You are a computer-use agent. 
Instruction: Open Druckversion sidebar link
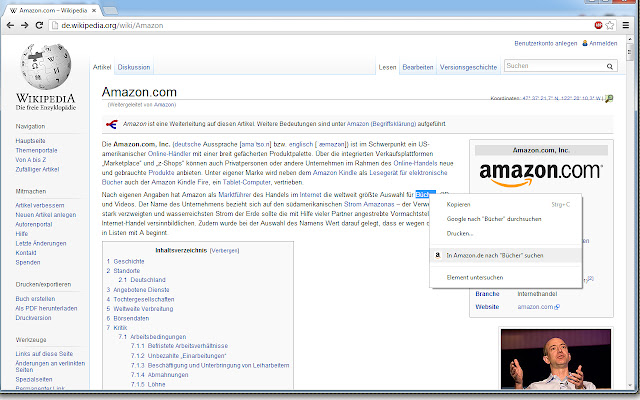tap(33, 318)
